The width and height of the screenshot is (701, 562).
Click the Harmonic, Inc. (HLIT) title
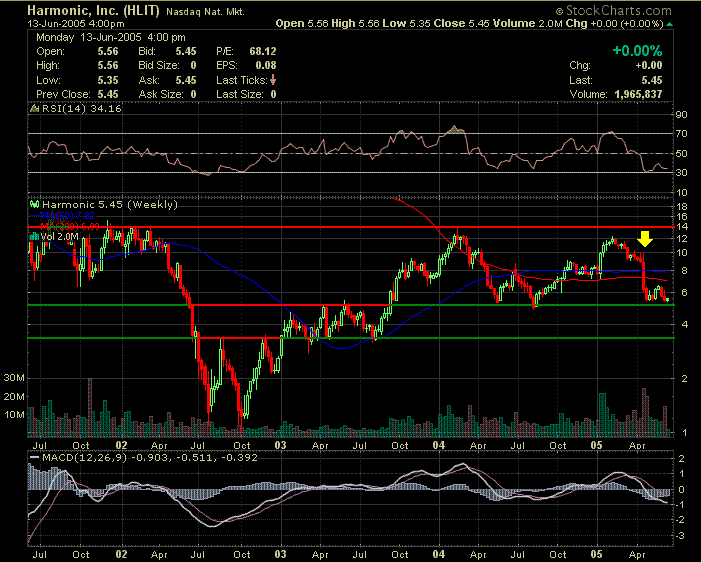93,10
